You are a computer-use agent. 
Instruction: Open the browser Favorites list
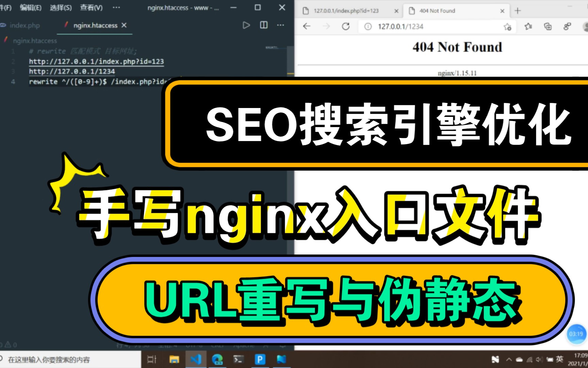[x=528, y=26]
